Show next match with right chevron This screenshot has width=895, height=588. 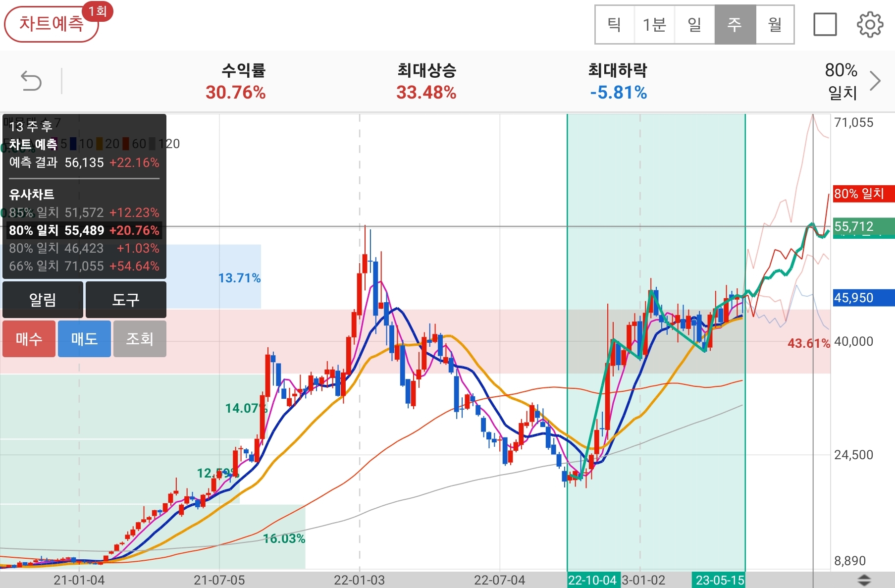tap(876, 81)
